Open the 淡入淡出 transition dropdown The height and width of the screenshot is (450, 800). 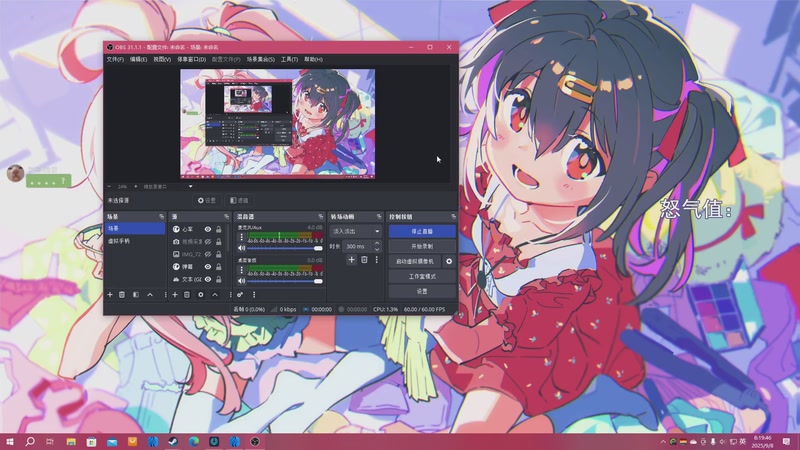point(356,232)
